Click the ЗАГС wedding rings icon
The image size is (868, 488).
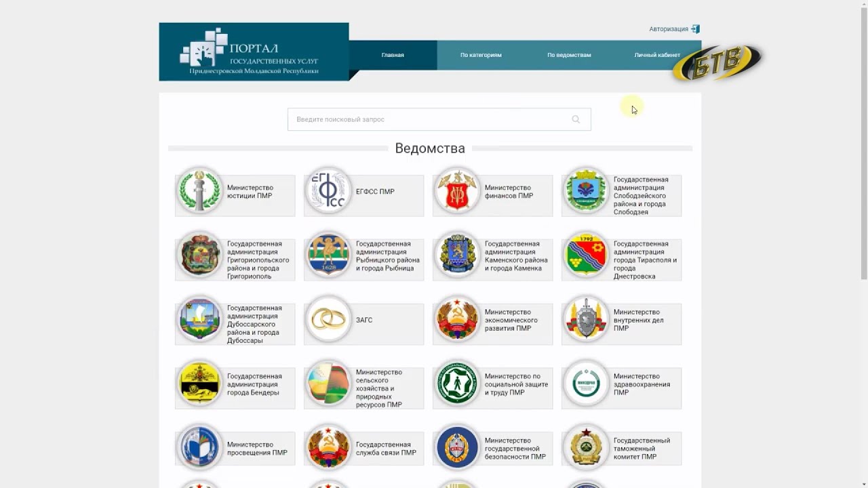coord(328,320)
